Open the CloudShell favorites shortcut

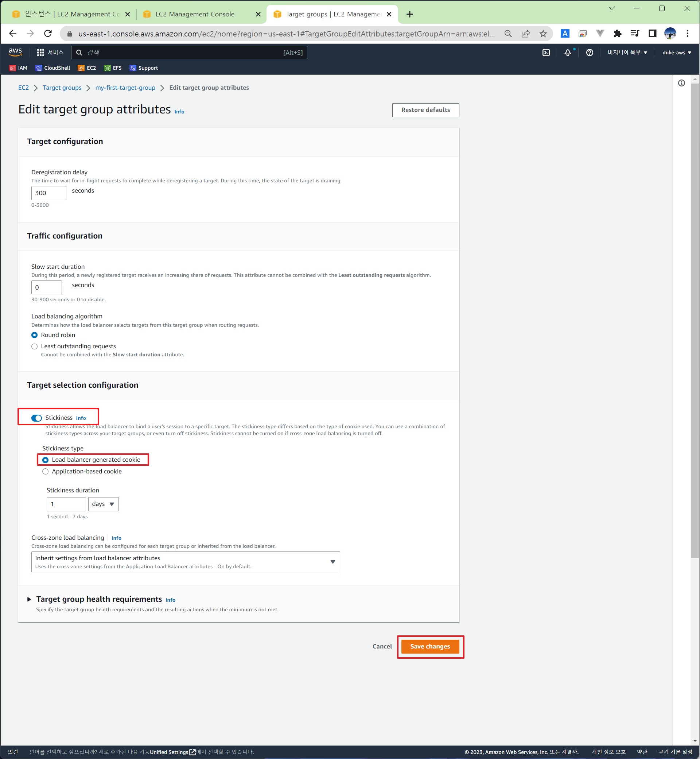click(52, 68)
